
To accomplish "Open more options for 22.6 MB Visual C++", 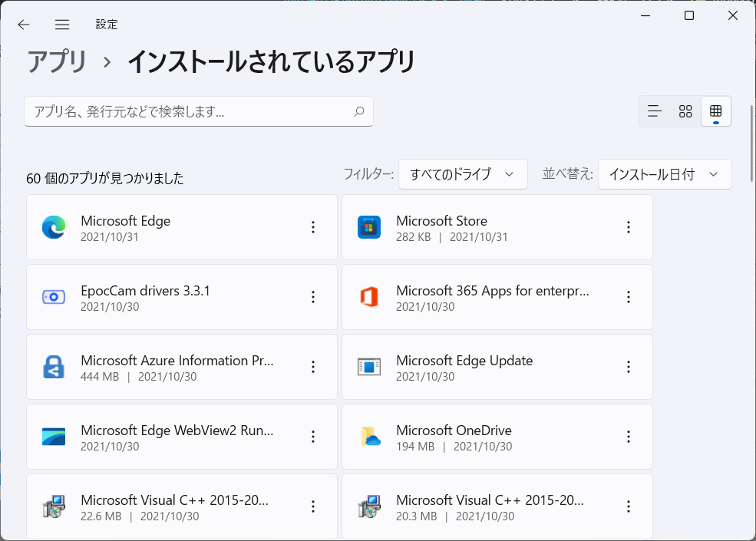I will click(313, 506).
